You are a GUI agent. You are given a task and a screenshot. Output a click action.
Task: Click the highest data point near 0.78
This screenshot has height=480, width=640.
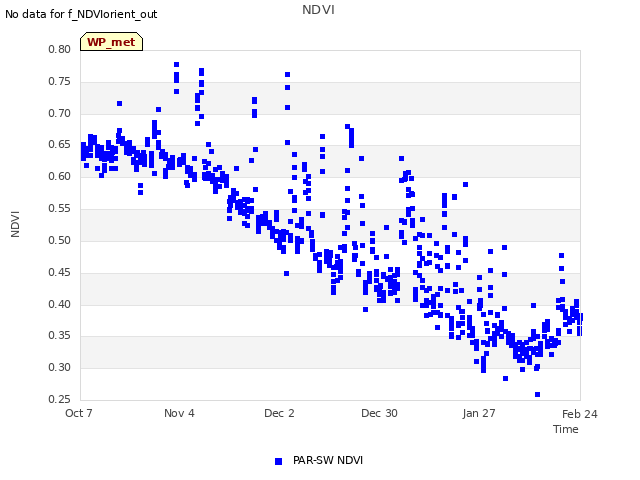[176, 64]
